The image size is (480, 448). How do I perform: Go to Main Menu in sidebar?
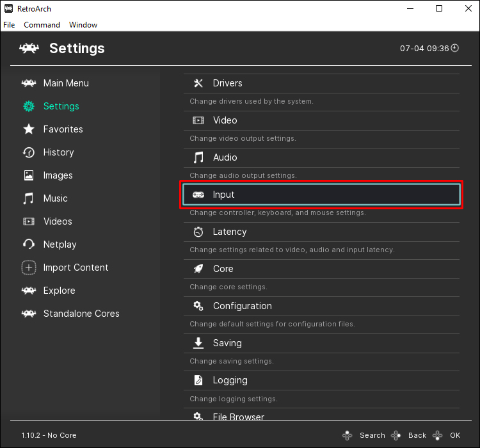(x=66, y=83)
